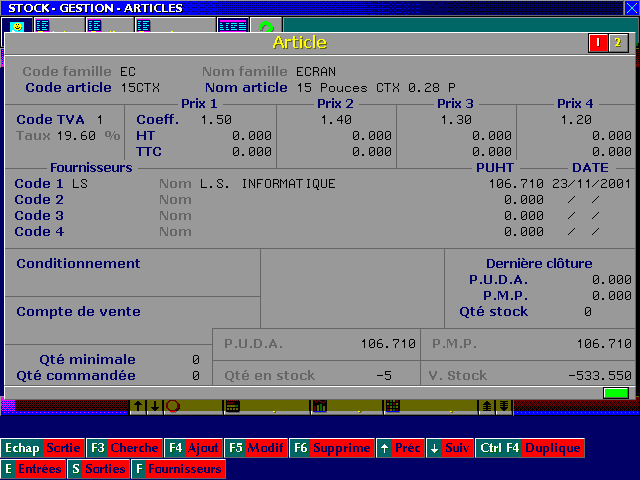Click the F6 Supprime button
Image resolution: width=640 pixels, height=480 pixels.
point(332,448)
